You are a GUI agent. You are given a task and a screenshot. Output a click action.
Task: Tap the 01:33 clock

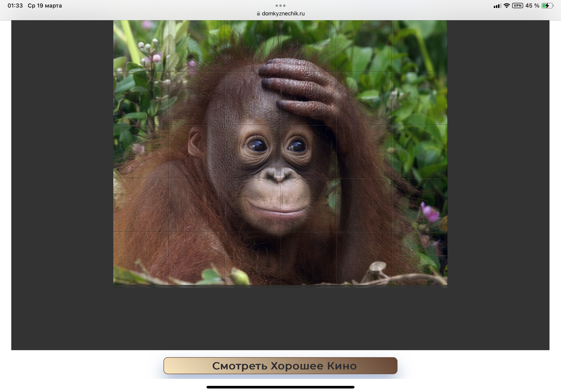(15, 6)
